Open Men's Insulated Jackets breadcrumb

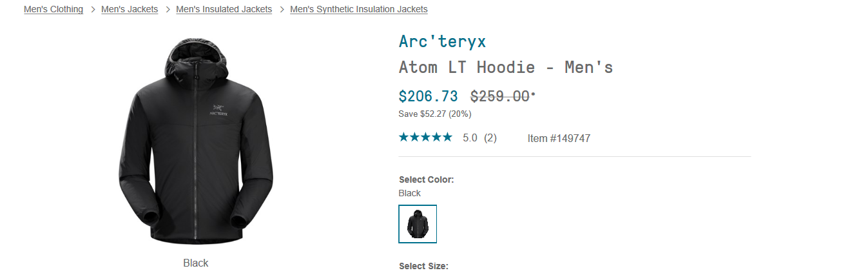tap(224, 9)
